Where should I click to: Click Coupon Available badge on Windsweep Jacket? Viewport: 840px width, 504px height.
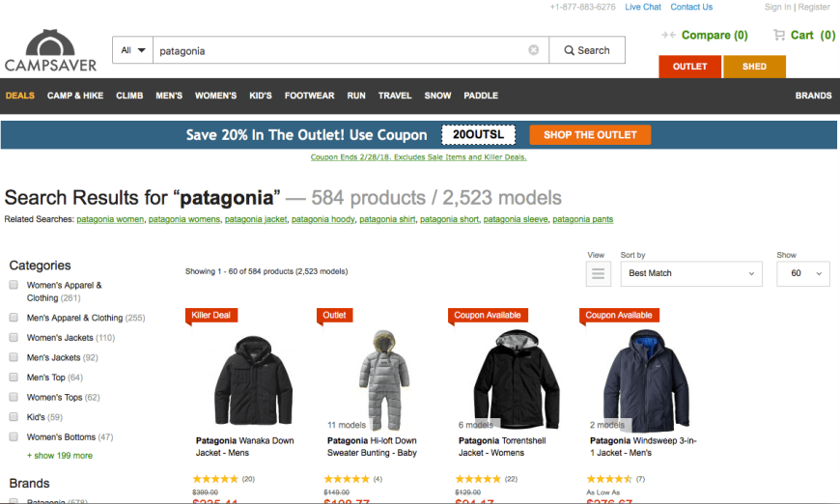pyautogui.click(x=619, y=315)
